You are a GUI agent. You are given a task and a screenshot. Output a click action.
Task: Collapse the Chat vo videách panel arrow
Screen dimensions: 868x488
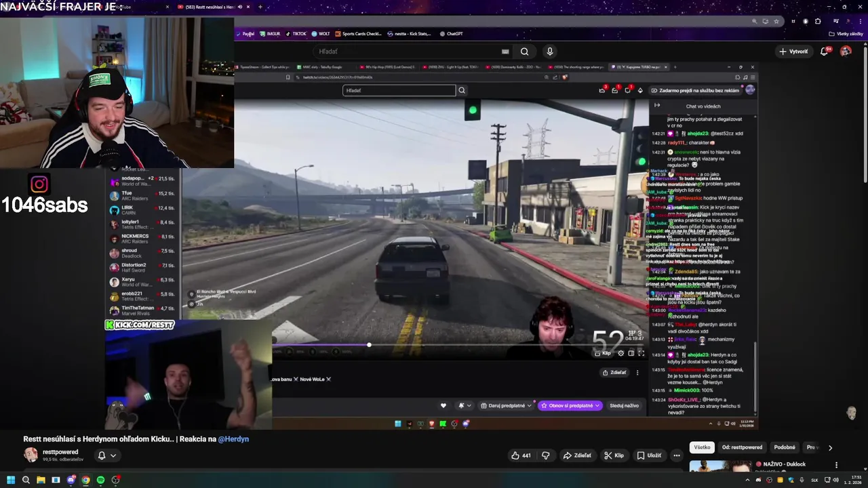656,105
